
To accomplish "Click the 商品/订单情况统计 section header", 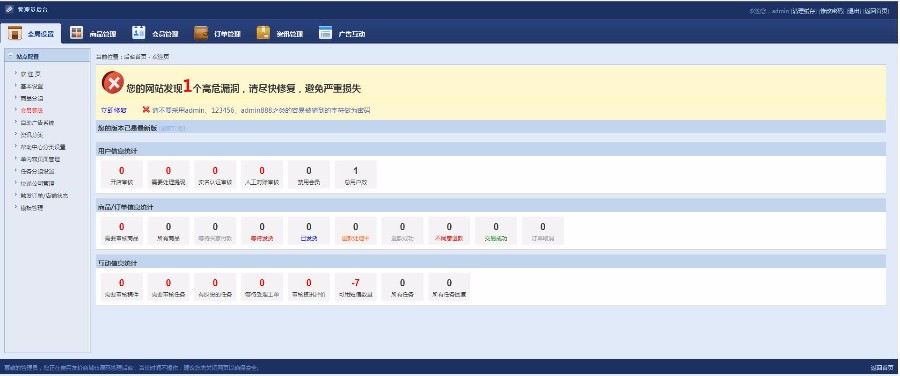I will [491, 207].
